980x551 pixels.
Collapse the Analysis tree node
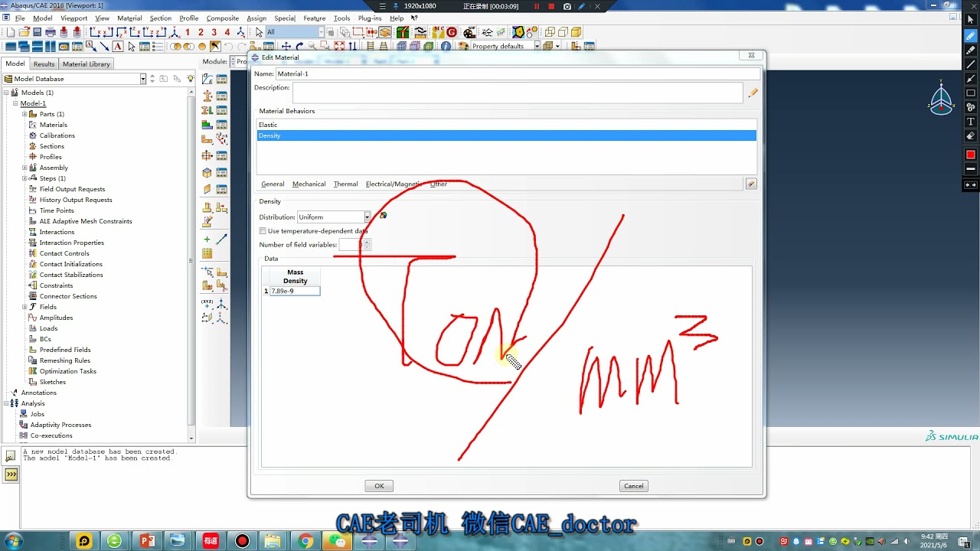click(6, 403)
